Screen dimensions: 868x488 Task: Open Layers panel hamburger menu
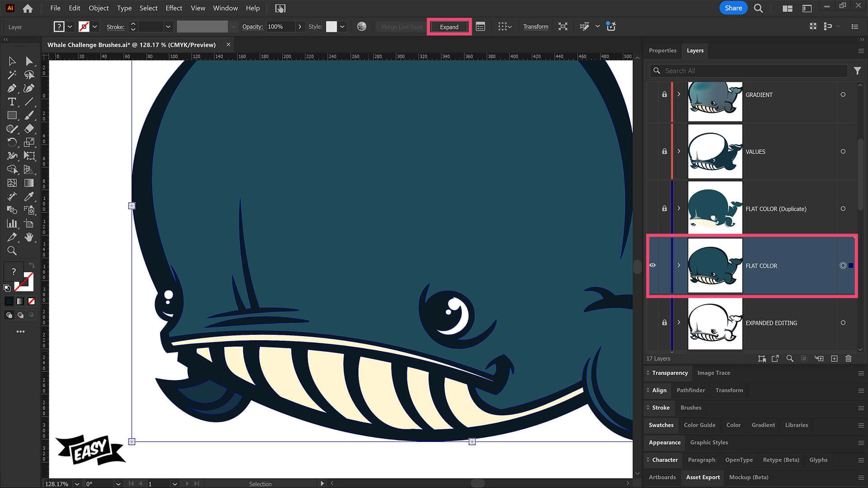(861, 51)
